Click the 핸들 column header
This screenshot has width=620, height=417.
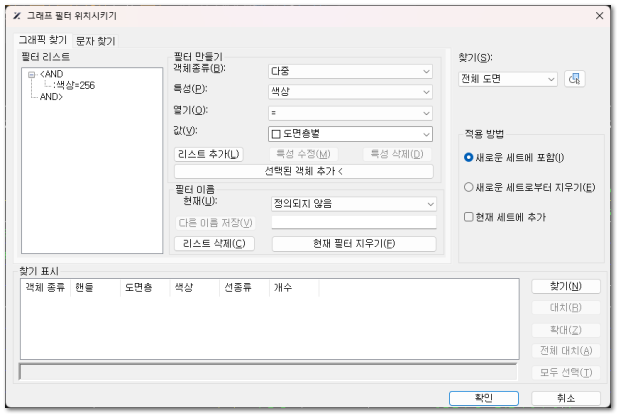coord(95,287)
